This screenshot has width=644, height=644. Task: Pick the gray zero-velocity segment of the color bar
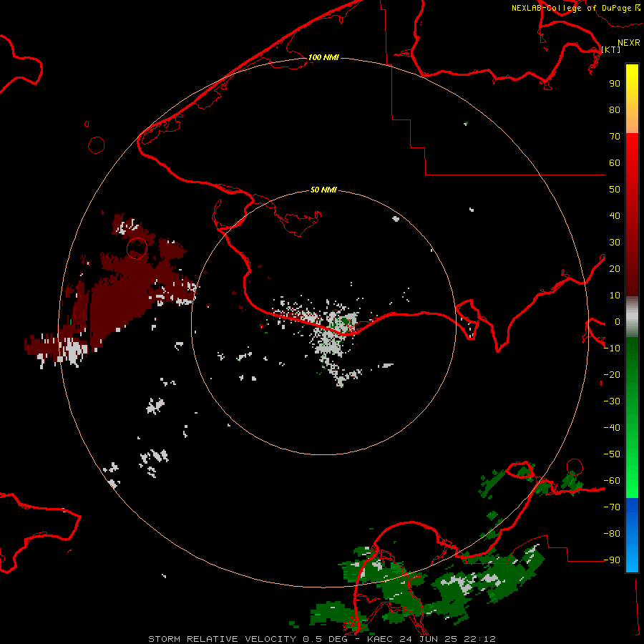pos(632,317)
